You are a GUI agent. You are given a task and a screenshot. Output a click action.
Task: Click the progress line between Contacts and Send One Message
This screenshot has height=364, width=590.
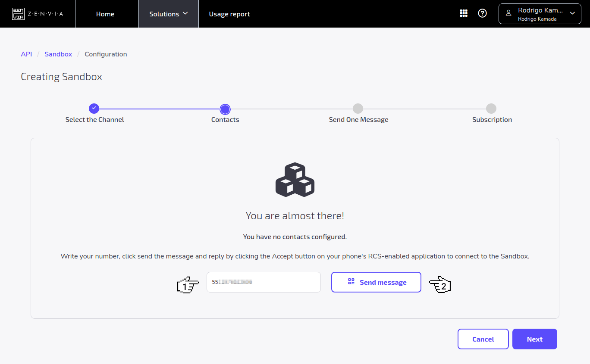point(291,109)
